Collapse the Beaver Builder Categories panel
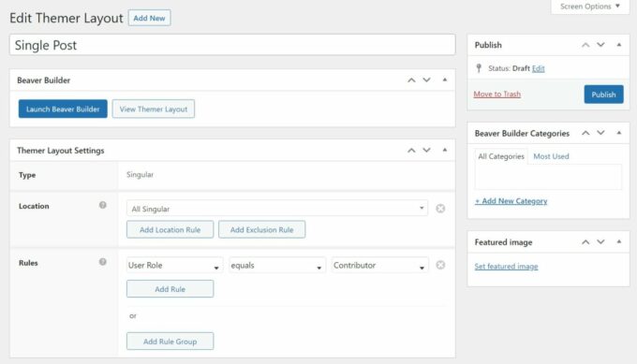Image resolution: width=637 pixels, height=364 pixels. 618,133
